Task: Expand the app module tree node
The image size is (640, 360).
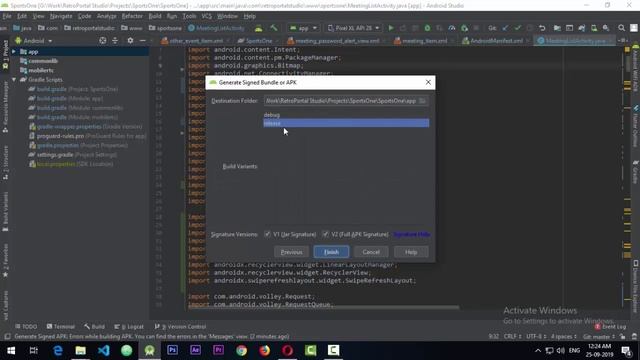Action: coord(14,52)
